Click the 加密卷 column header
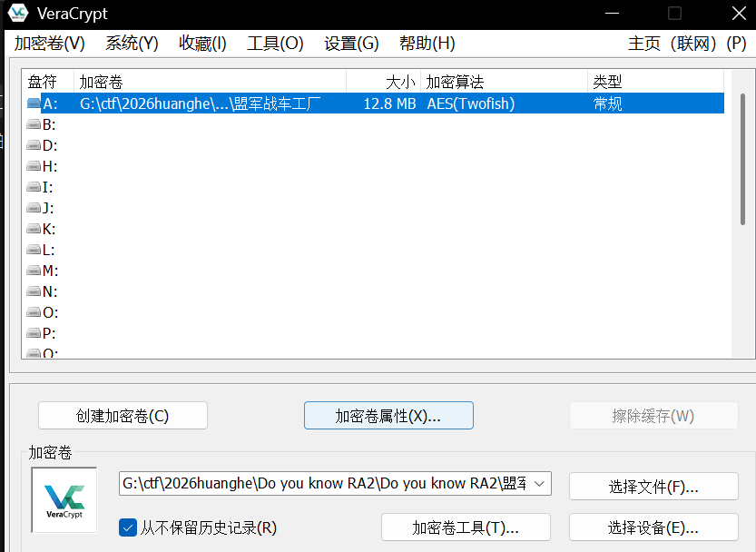Screen dimensions: 756x552 [x=211, y=82]
